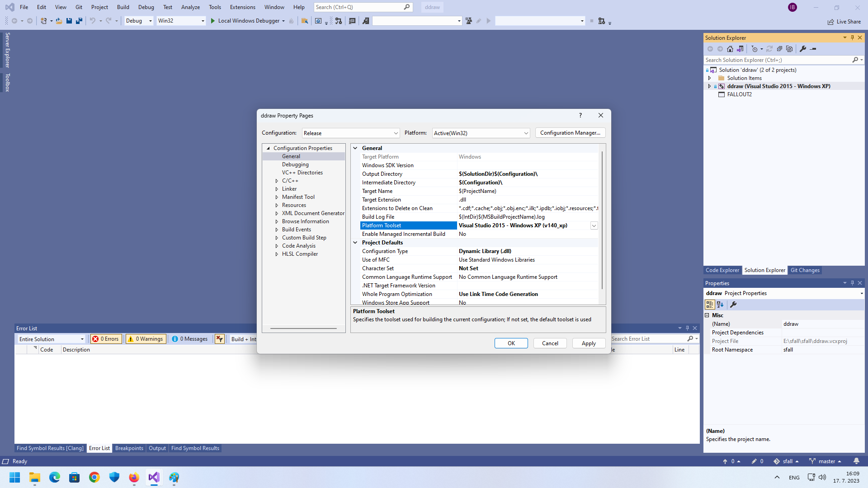868x488 pixels.
Task: Open the Platform Toolset value dropdown arrow
Action: point(594,225)
